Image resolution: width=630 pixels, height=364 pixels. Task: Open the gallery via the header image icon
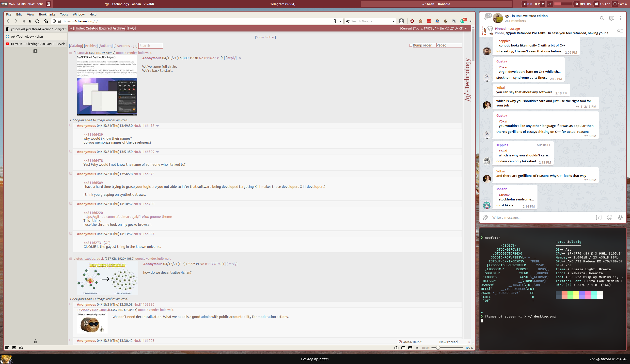[442, 29]
